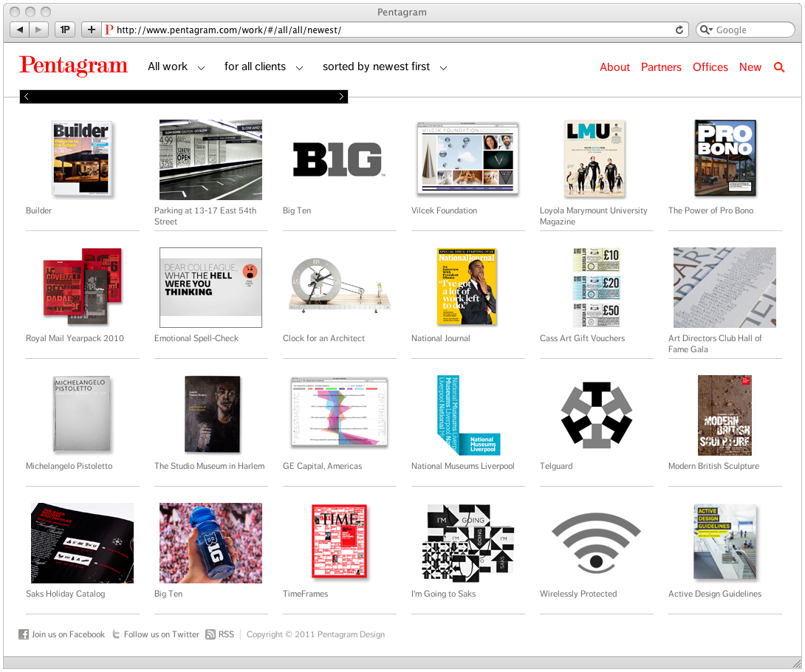Open the red site search magnifier

tap(779, 67)
